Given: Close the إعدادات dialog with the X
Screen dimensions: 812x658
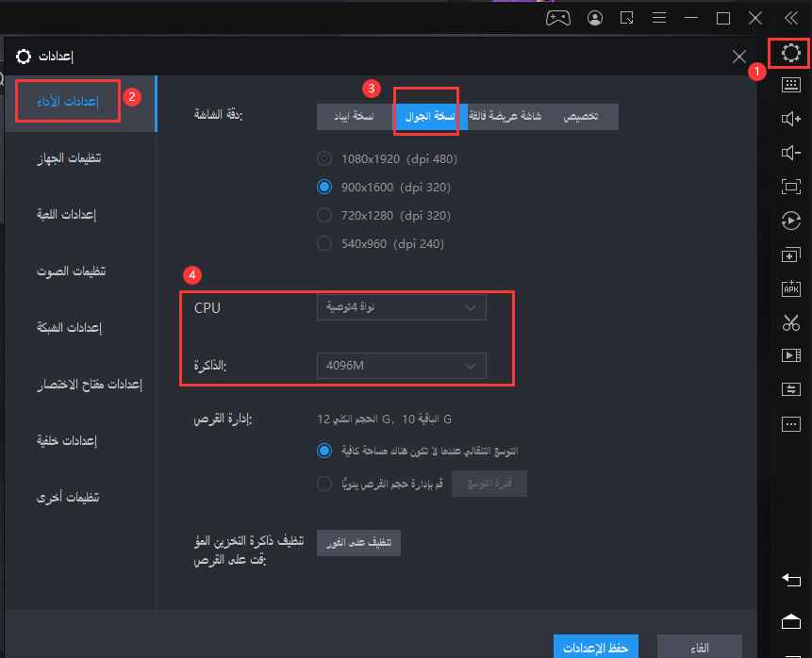Looking at the screenshot, I should 739,56.
